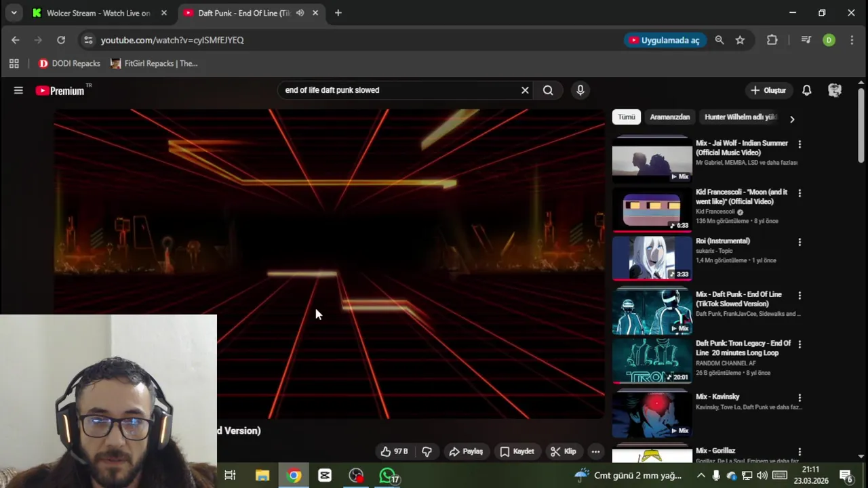The height and width of the screenshot is (488, 868).
Task: Click the address bar URL
Action: point(172,40)
